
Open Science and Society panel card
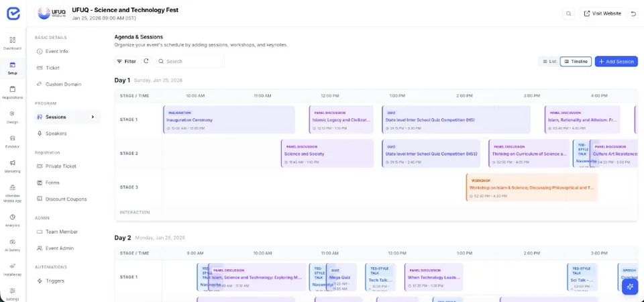coord(327,153)
